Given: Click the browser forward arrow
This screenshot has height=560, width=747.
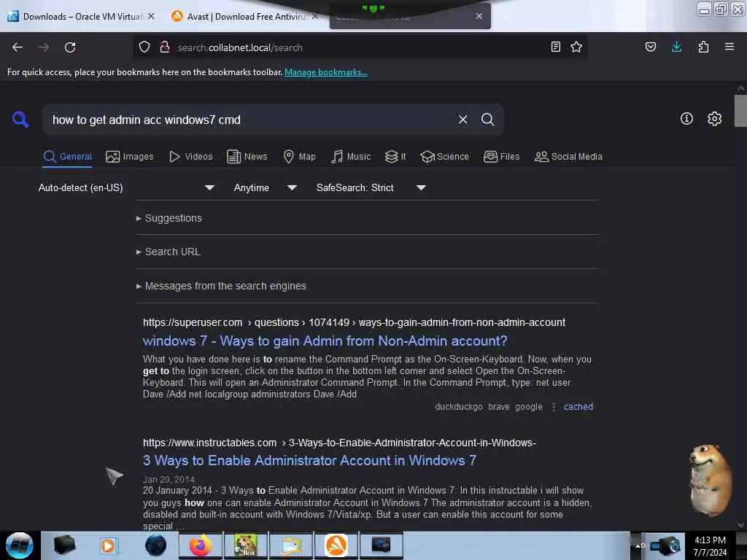Looking at the screenshot, I should 43,47.
